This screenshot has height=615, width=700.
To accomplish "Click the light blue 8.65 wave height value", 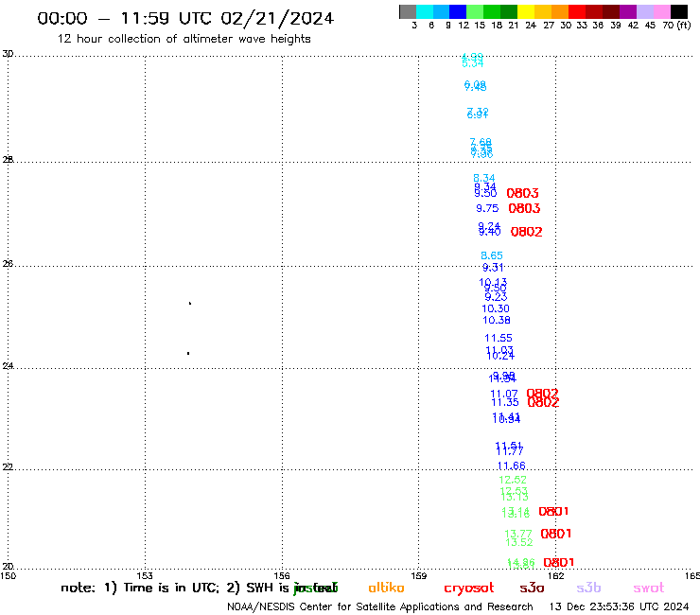I will pos(492,255).
